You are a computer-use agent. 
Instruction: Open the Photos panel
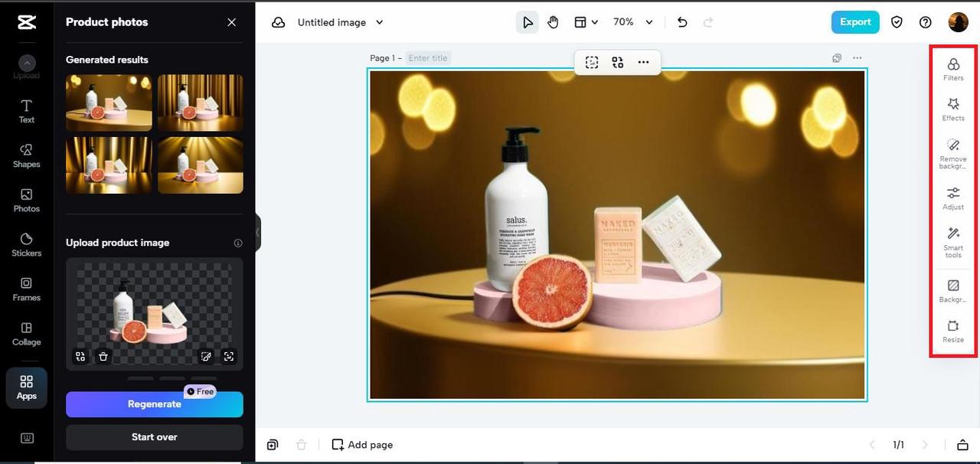[x=27, y=200]
